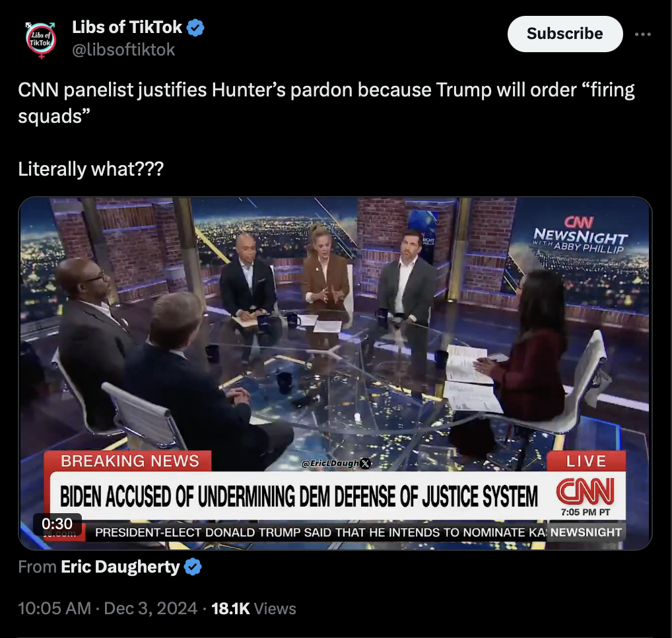Click the CNN logo in the lower-third
This screenshot has height=638, width=672.
(585, 491)
